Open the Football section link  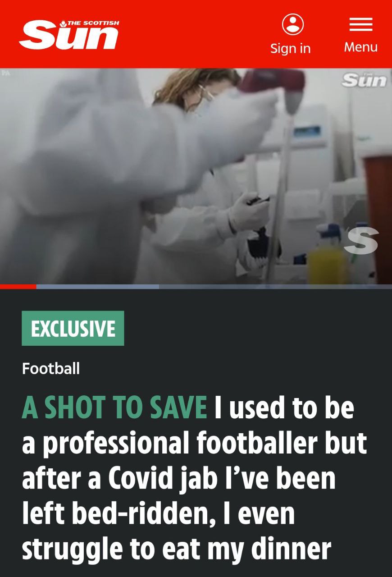pos(51,369)
